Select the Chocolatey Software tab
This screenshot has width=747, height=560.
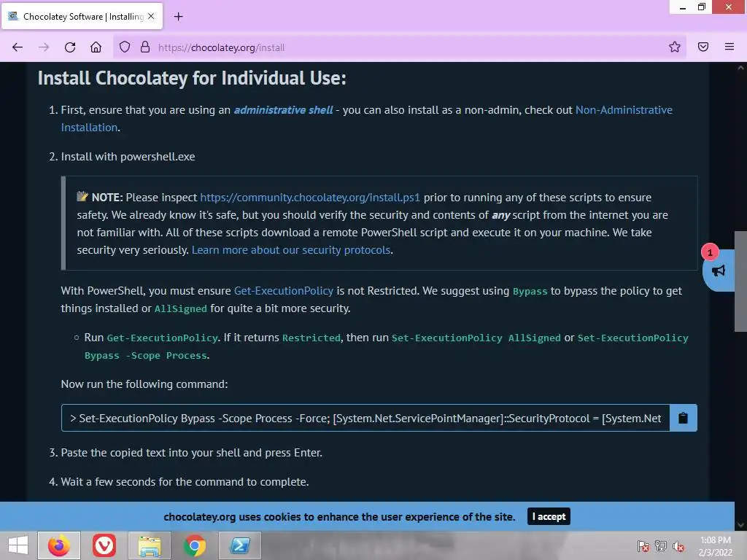82,16
